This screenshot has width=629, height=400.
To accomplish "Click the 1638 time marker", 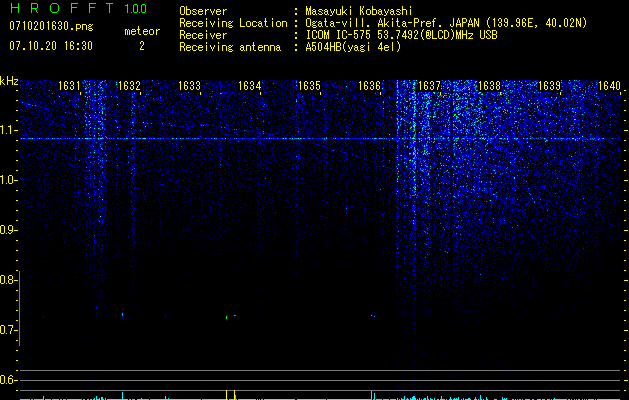I will (x=490, y=86).
